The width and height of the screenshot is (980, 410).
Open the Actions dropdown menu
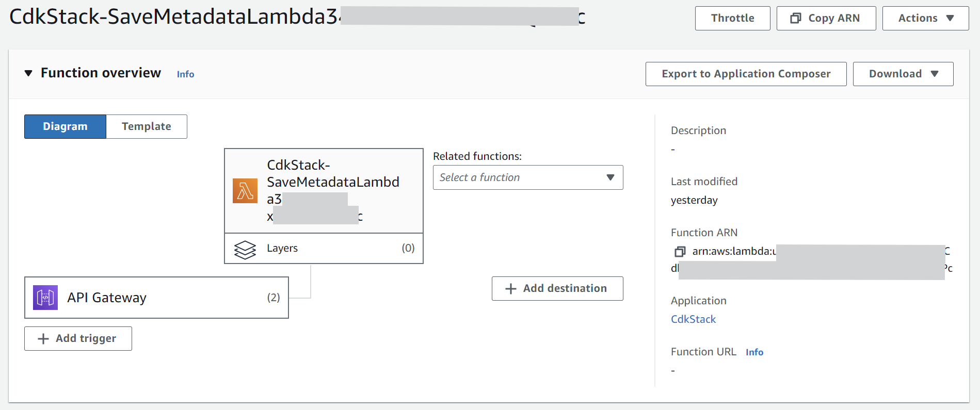pyautogui.click(x=925, y=19)
